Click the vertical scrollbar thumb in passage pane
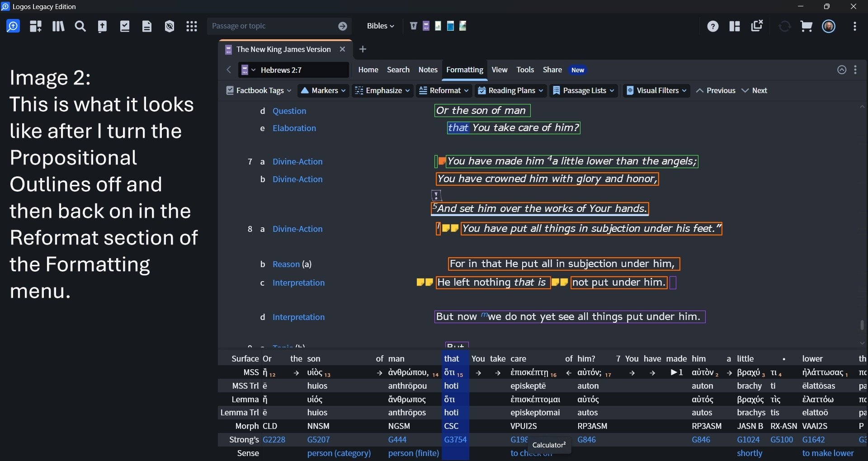 point(862,325)
